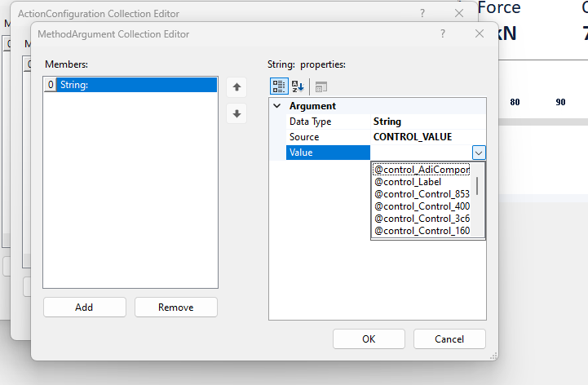The image size is (588, 385).
Task: Open the Property Pages icon
Action: coord(321,86)
